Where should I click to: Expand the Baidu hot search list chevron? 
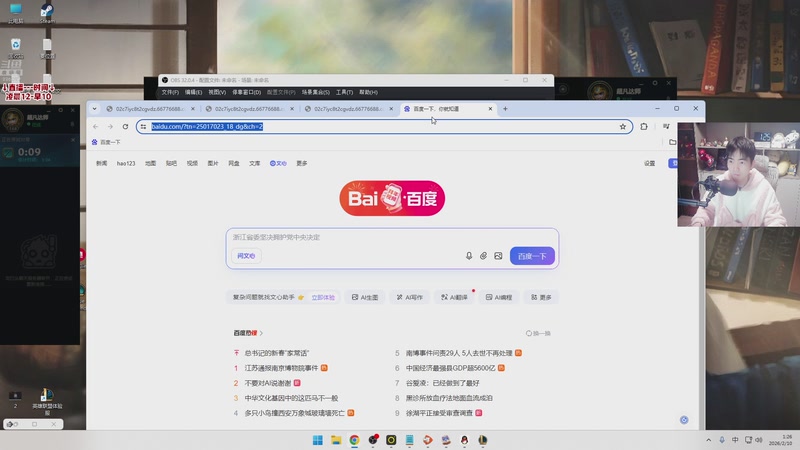261,333
